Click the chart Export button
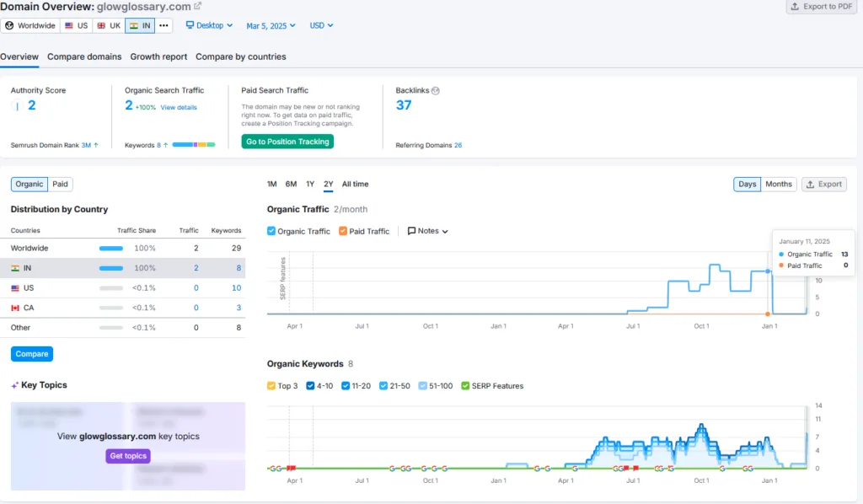Image resolution: width=863 pixels, height=504 pixels. [824, 185]
